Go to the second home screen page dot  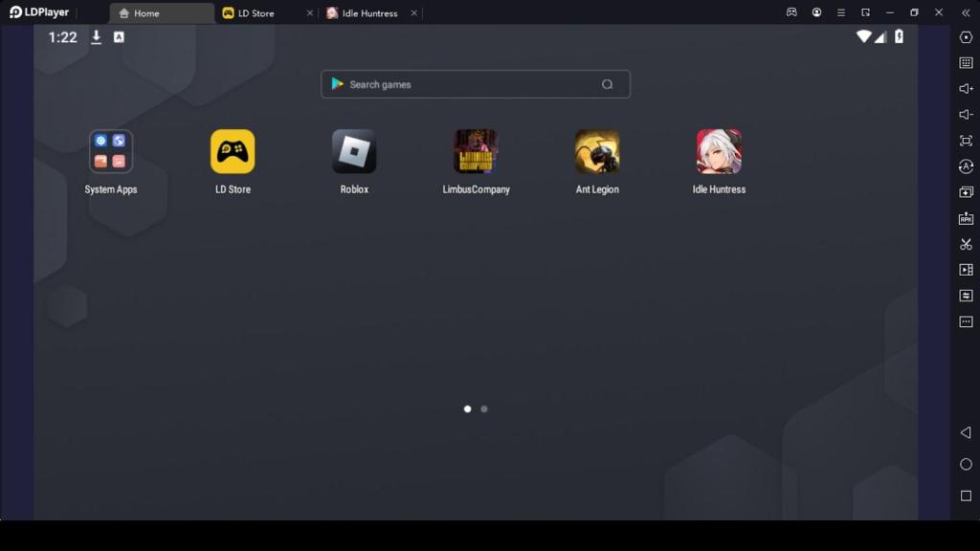point(484,408)
